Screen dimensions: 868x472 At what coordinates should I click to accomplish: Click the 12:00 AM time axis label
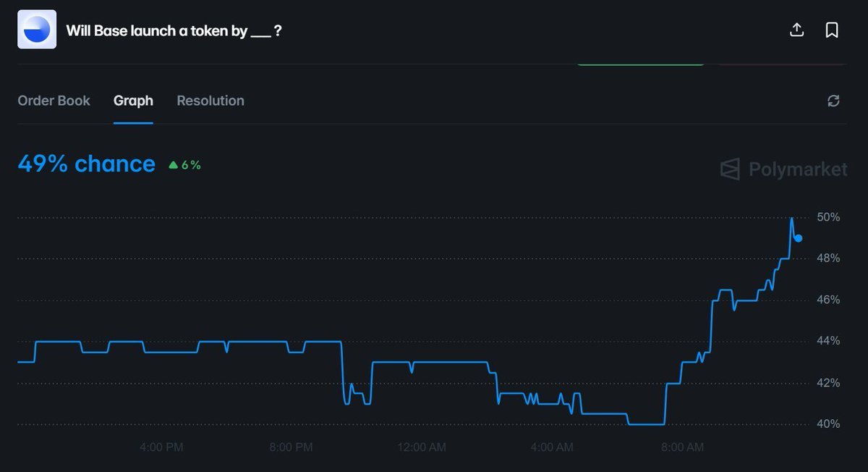(x=422, y=447)
